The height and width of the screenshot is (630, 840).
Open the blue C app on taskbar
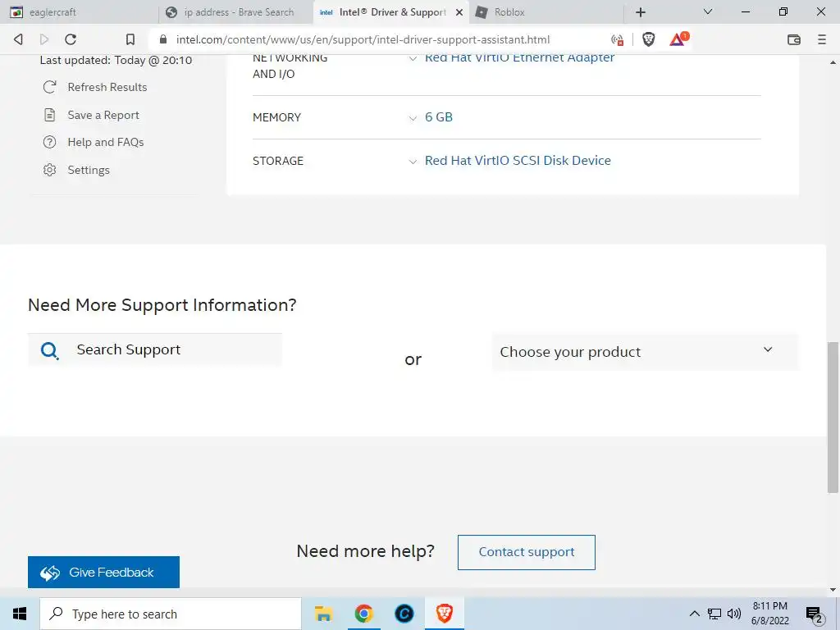click(x=404, y=614)
